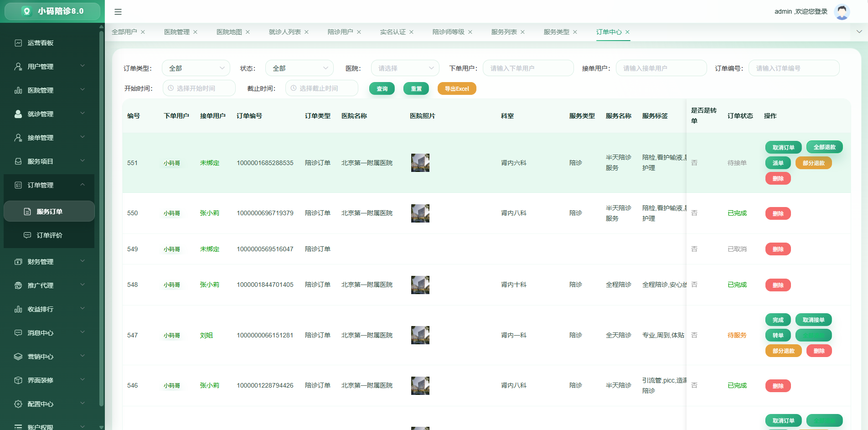Screen dimensions: 868x430
Task: Focus the 订单编号 input field
Action: [x=794, y=68]
